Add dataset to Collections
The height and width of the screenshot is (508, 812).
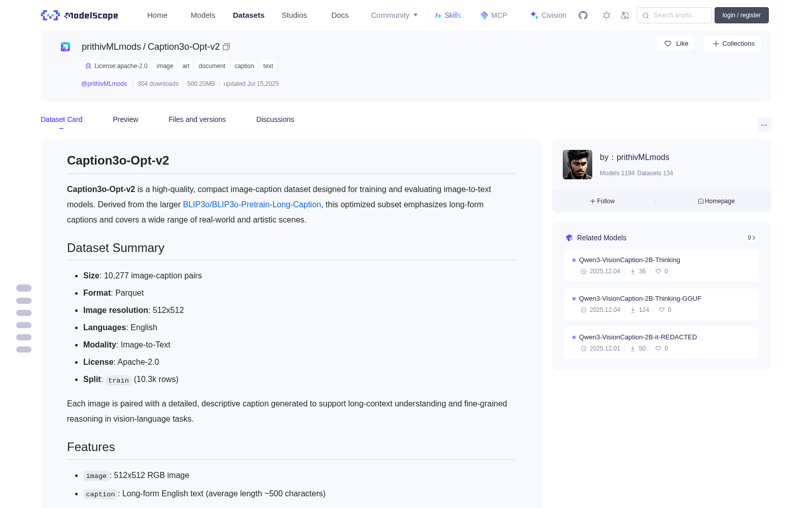733,44
